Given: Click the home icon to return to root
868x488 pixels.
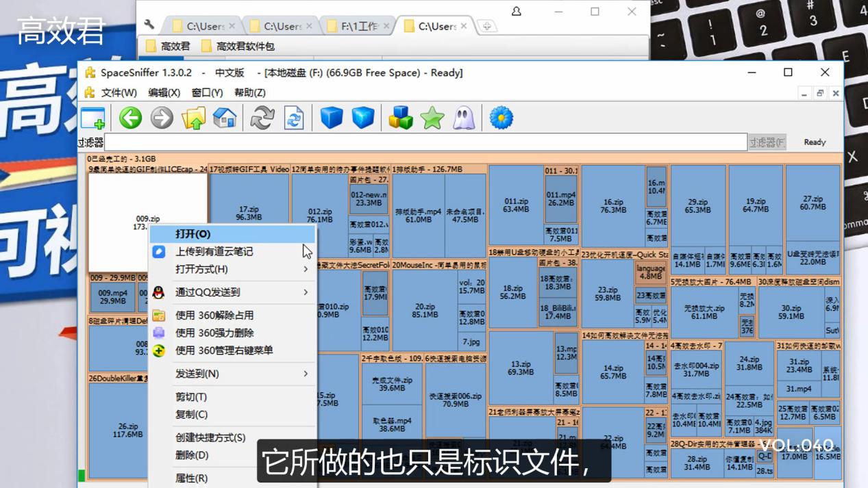Looking at the screenshot, I should [x=227, y=117].
